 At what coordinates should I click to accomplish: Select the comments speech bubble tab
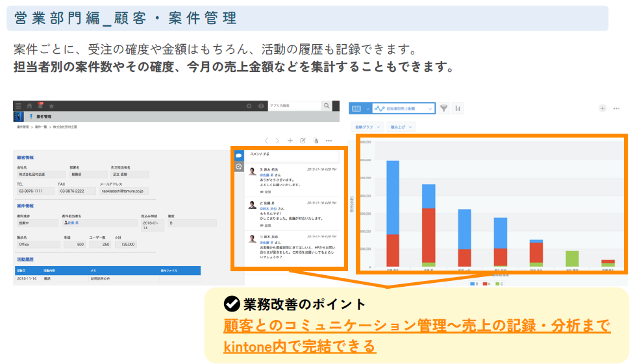[239, 156]
